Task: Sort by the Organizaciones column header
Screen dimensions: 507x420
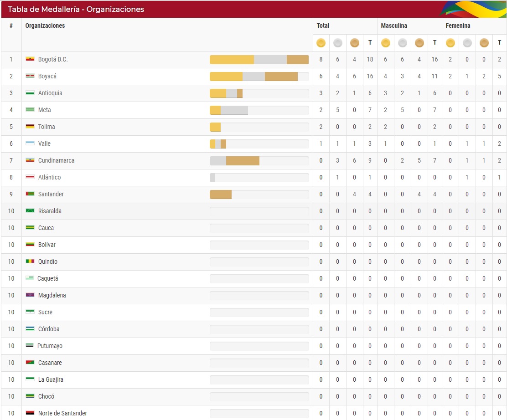Action: coord(45,26)
